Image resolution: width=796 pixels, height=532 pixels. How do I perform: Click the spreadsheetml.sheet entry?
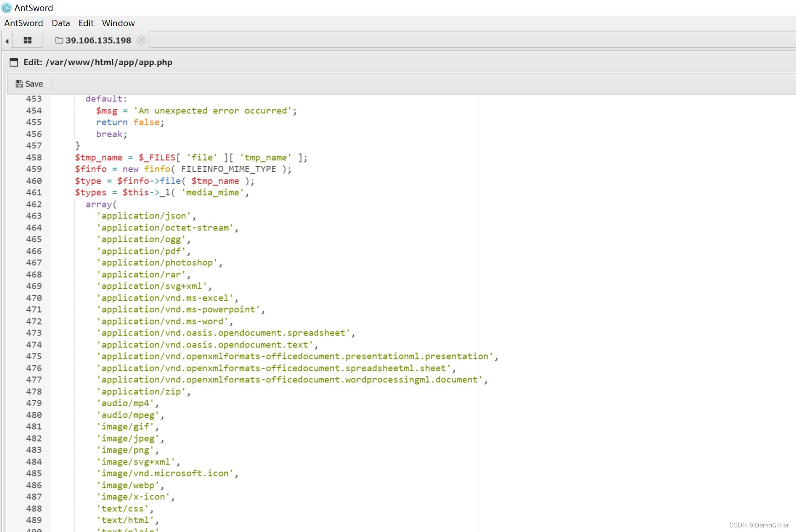click(x=274, y=368)
